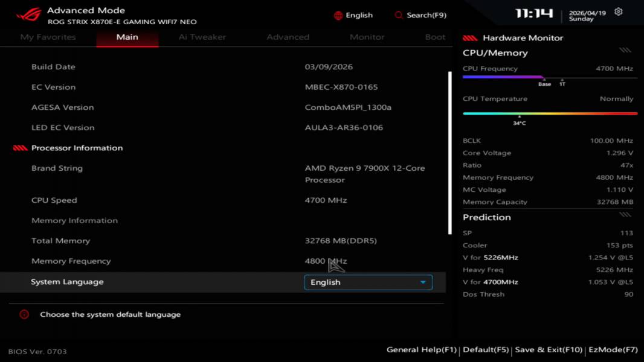Screen dimensions: 644x362
Task: Click LED EC value AULA3-AR36-0106
Action: (344, 127)
